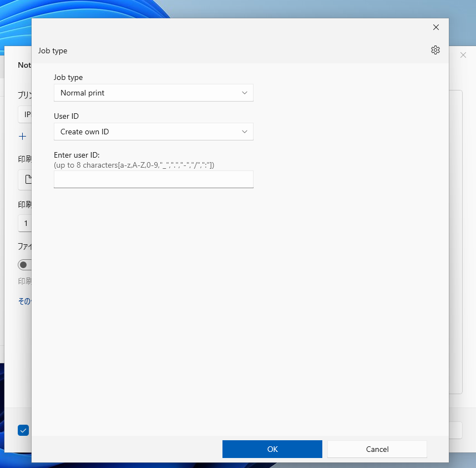
Task: Click the chevron arrow on the User ID box
Action: click(x=244, y=132)
